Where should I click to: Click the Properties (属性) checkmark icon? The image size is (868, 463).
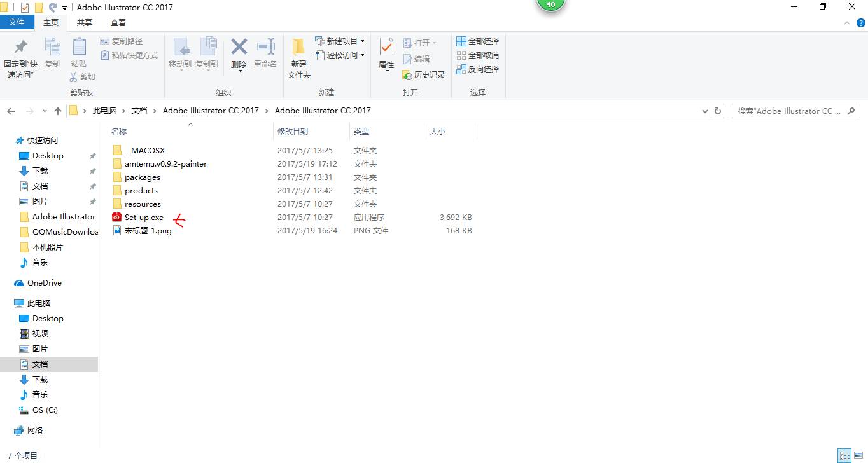[386, 47]
